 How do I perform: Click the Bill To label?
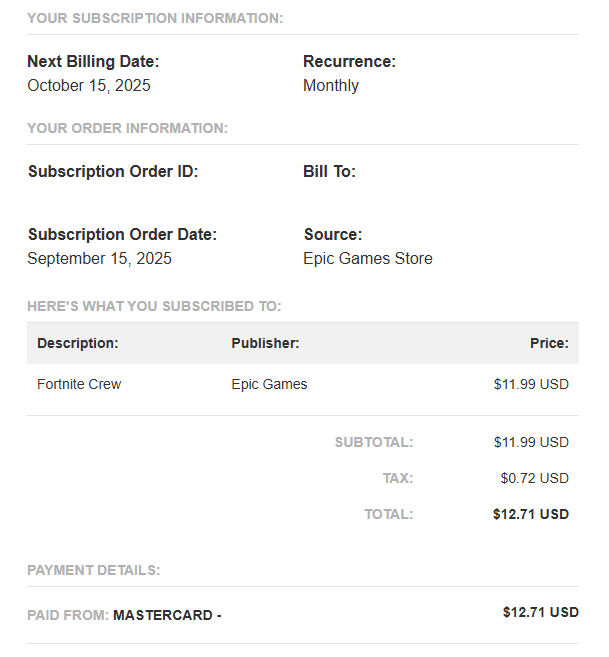[329, 171]
